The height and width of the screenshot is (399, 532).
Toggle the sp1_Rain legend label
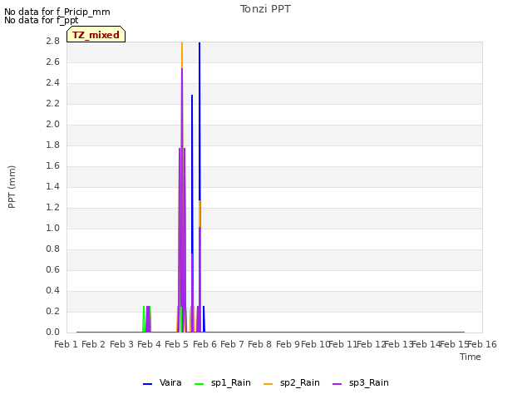pyautogui.click(x=231, y=382)
